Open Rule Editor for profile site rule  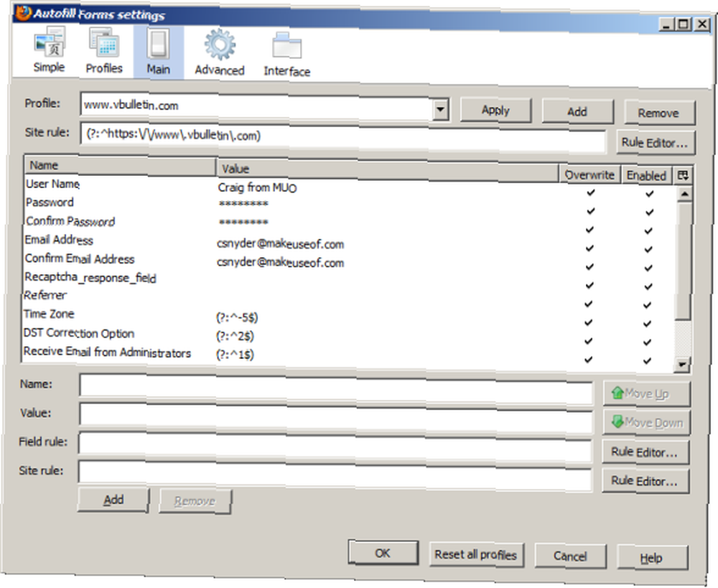(655, 143)
